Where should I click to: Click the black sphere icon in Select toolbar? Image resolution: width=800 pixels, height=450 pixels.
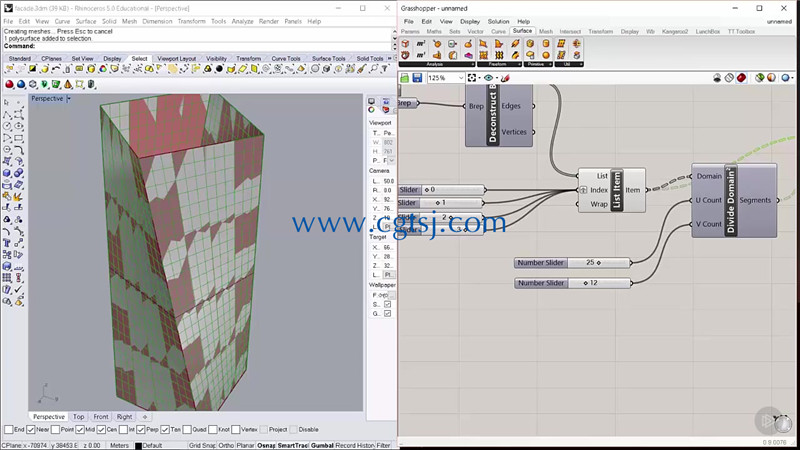pyautogui.click(x=219, y=69)
